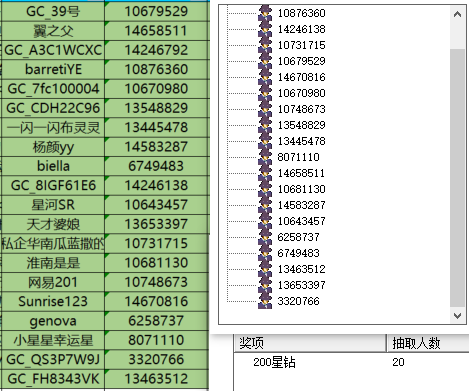469x391 pixels.
Task: Select spreadsheet cell containing barretiYE
Action: click(53, 69)
